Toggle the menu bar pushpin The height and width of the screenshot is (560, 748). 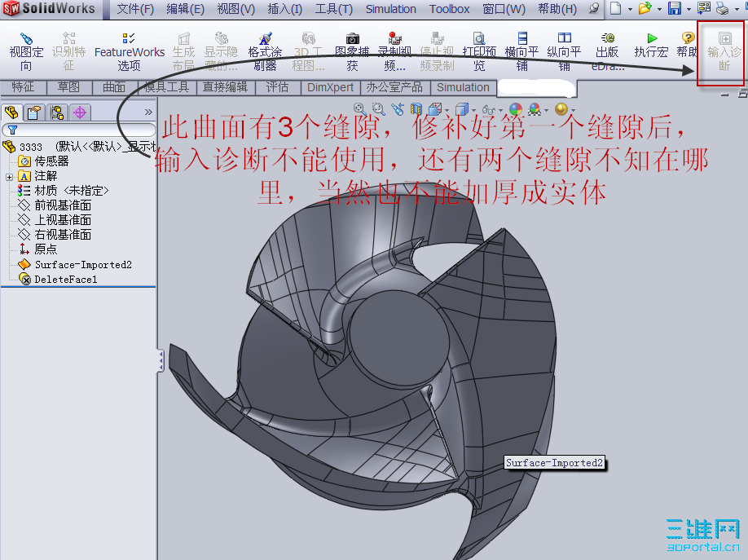594,8
